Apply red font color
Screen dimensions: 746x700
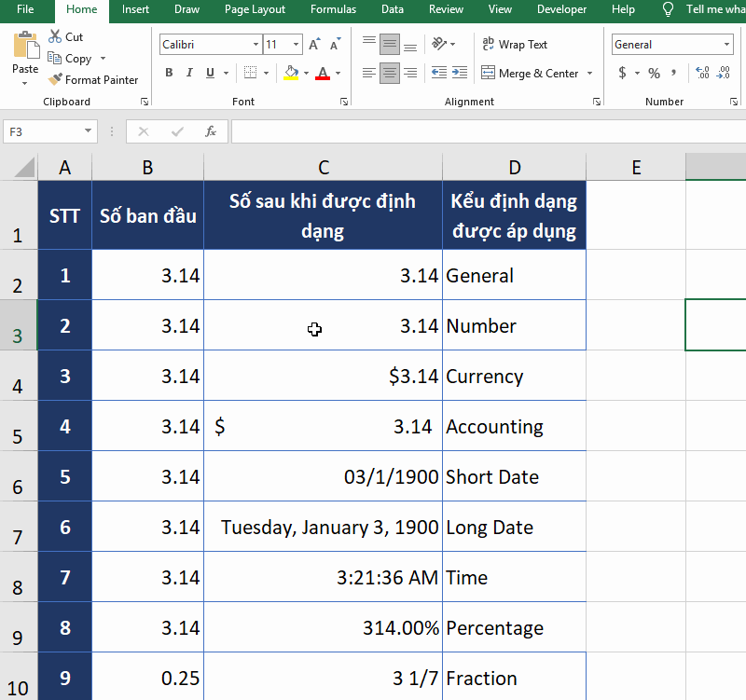coord(323,73)
